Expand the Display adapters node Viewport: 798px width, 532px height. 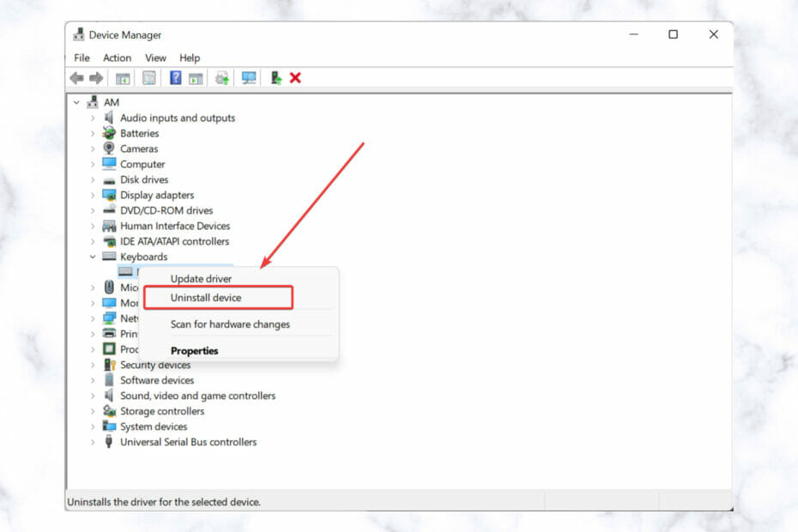pos(93,195)
